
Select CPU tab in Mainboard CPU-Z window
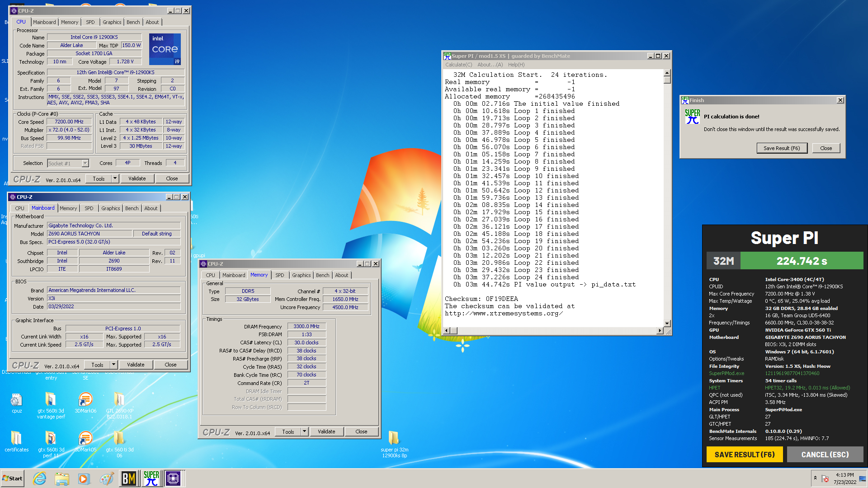pos(20,208)
